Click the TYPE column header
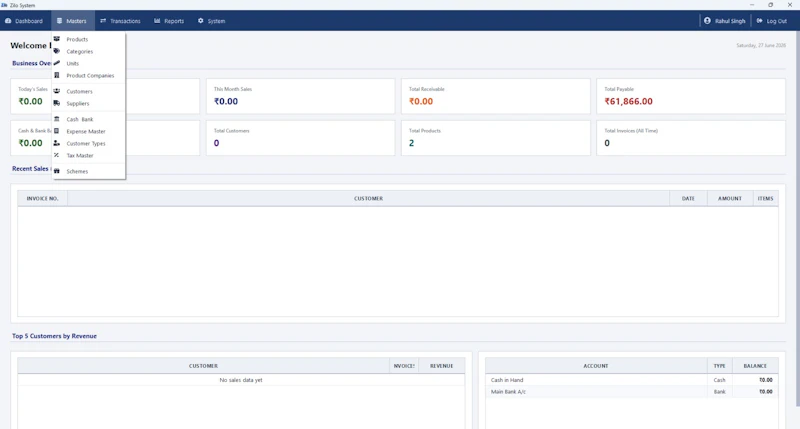 [719, 366]
